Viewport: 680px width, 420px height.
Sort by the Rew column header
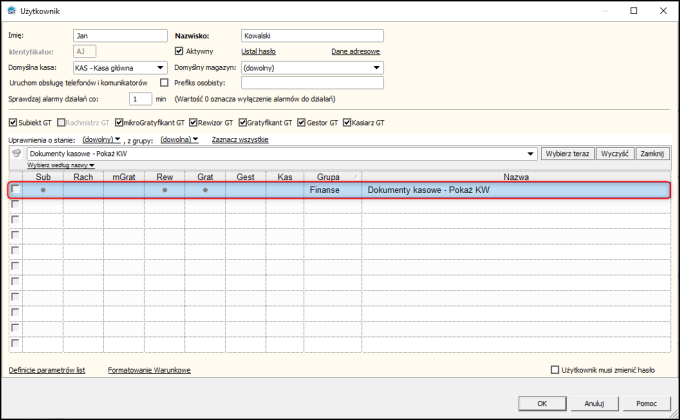coord(165,177)
